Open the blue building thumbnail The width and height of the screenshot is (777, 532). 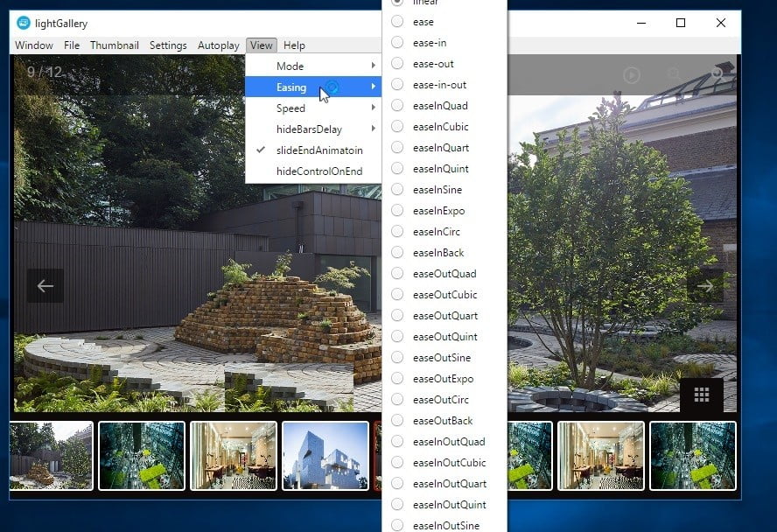coord(325,456)
